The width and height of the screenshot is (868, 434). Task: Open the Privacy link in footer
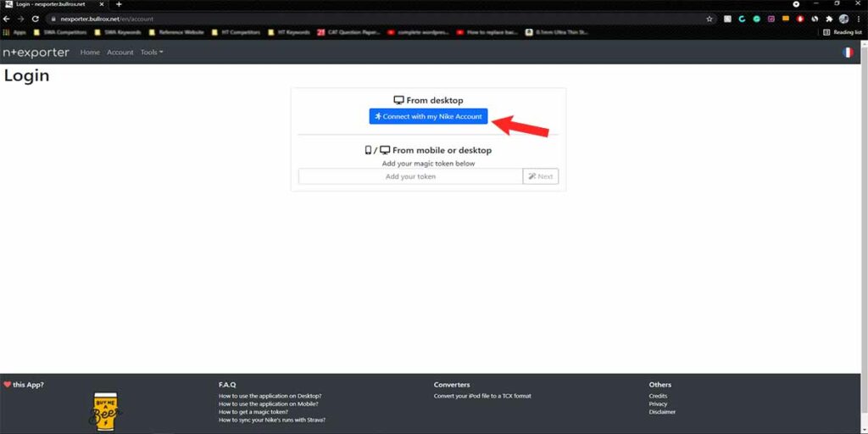tap(658, 404)
